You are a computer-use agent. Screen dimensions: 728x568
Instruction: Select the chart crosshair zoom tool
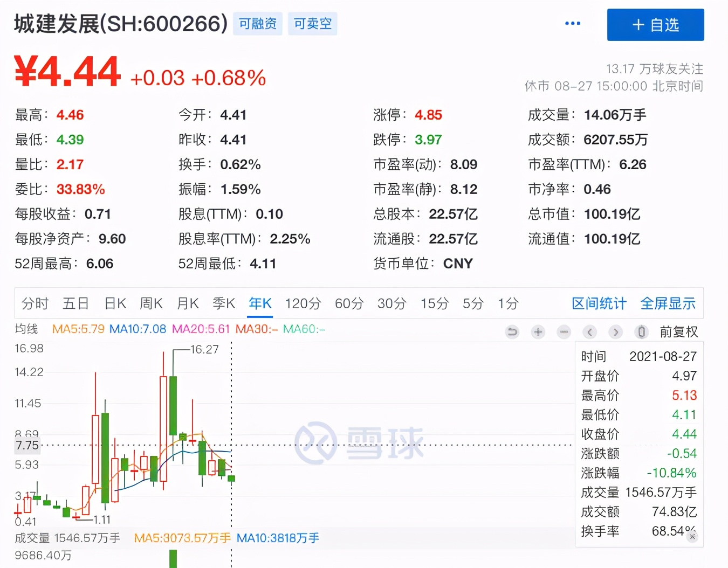(538, 332)
